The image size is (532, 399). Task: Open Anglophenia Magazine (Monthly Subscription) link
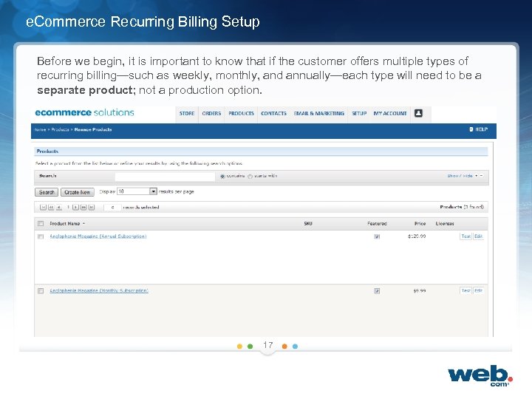[x=99, y=290]
